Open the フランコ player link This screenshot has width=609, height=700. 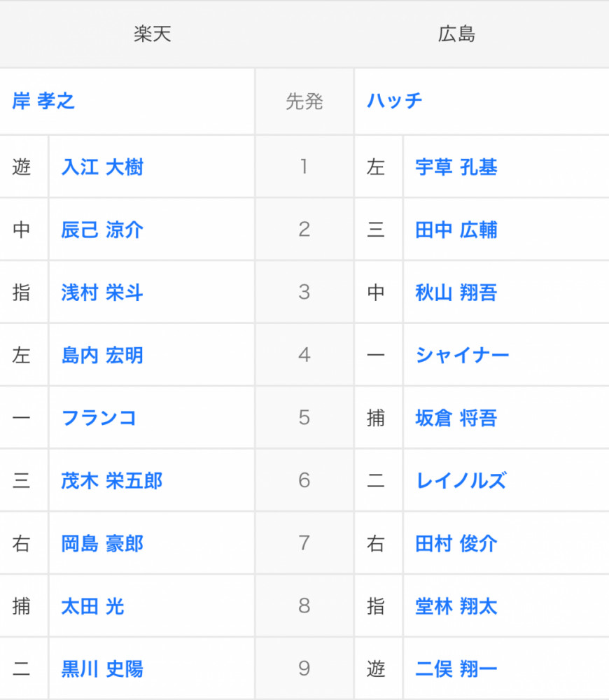tap(99, 418)
